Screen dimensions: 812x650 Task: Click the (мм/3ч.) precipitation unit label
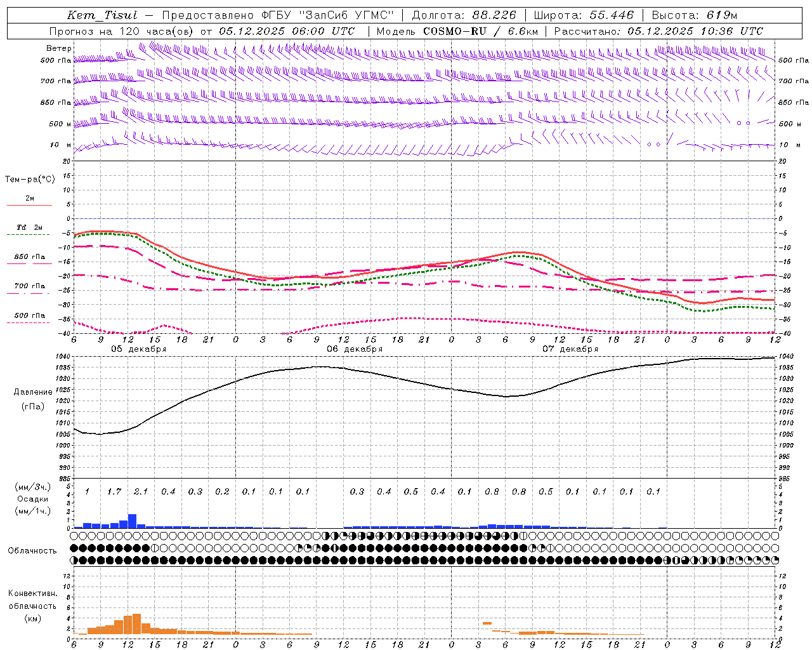(32, 487)
